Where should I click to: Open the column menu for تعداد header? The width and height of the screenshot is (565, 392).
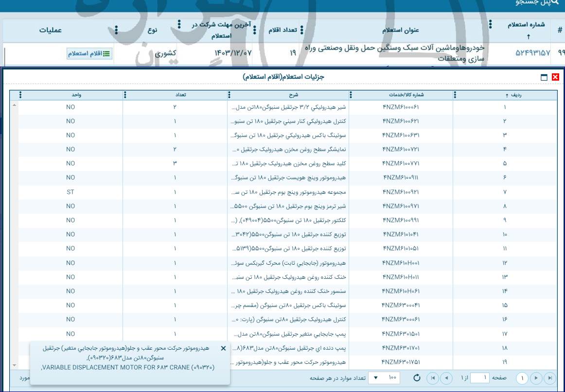coord(124,96)
